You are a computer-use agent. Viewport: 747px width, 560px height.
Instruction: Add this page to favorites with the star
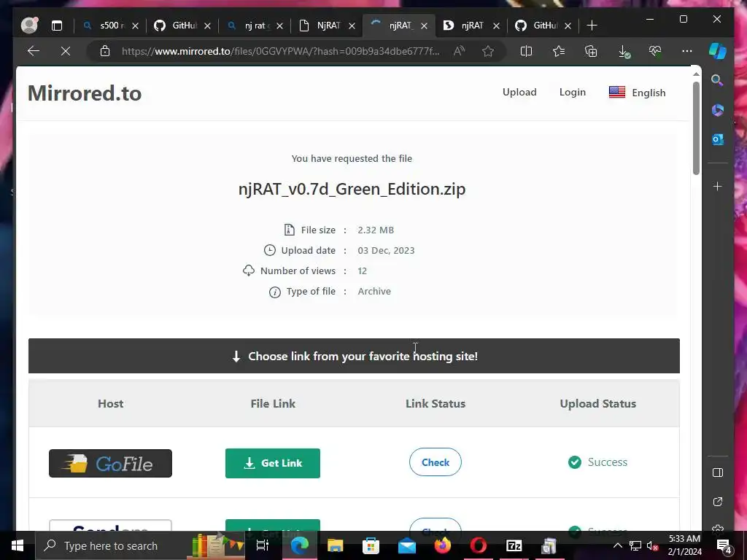[x=488, y=51]
